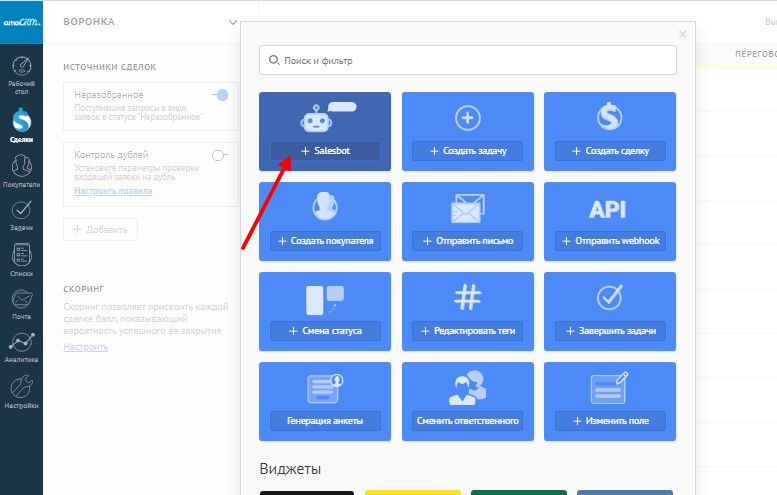Close the actions popup window
The width and height of the screenshot is (777, 495).
683,34
